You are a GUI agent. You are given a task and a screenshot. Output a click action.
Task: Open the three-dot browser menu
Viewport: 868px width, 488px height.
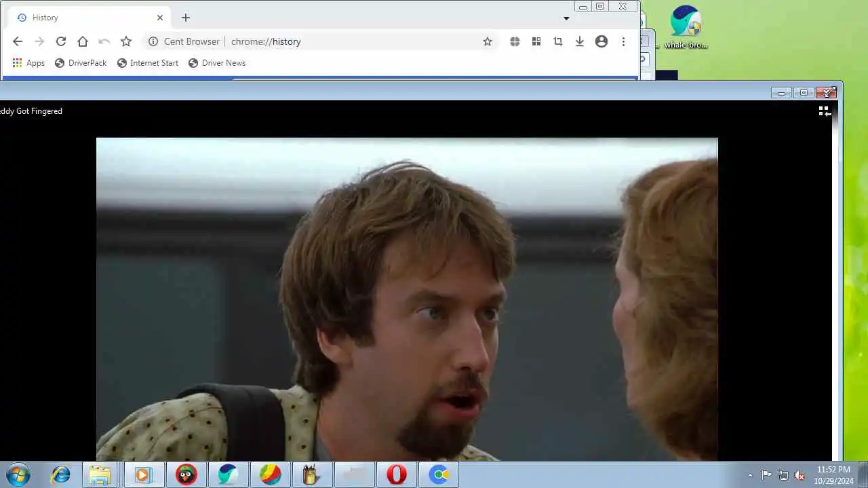pyautogui.click(x=623, y=41)
